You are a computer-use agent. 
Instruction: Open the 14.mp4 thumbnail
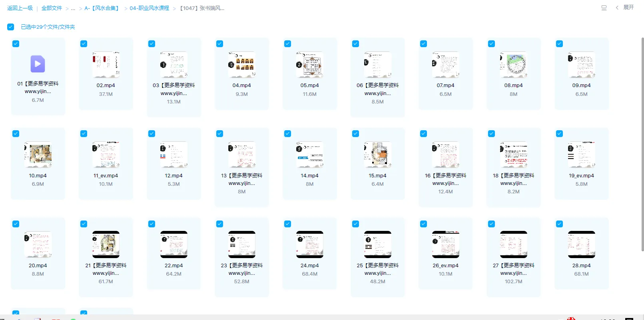tap(310, 155)
